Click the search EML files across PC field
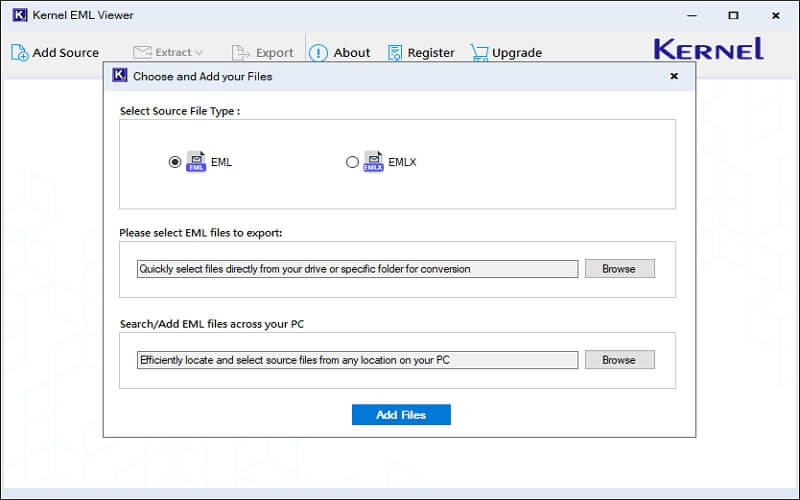This screenshot has width=800, height=500. [x=357, y=360]
